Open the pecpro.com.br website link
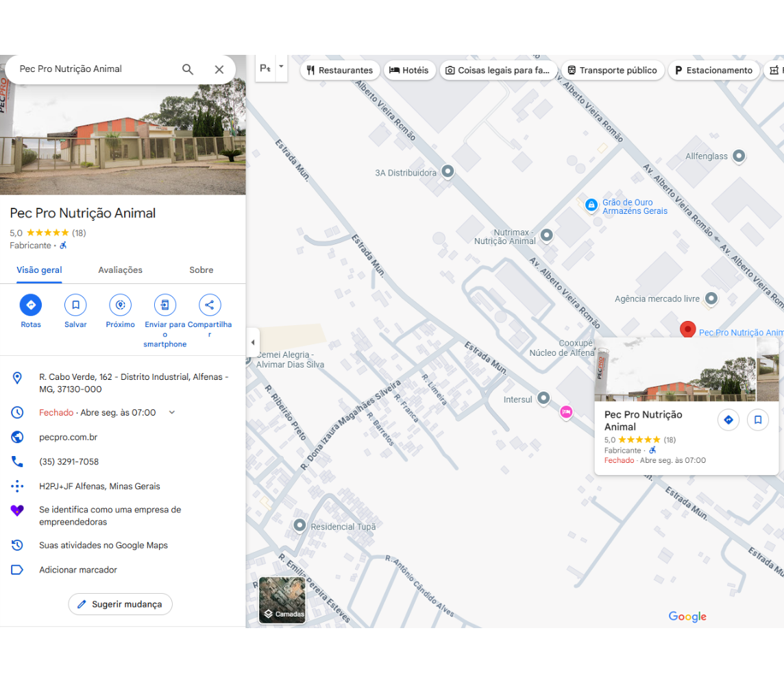Image resolution: width=784 pixels, height=683 pixels. (69, 437)
